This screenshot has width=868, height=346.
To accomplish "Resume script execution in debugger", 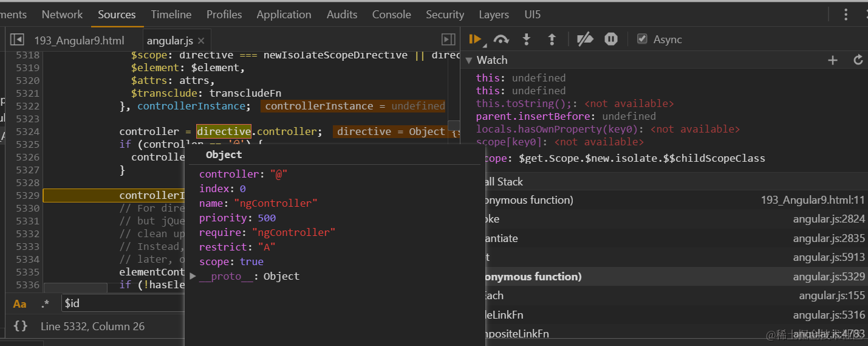I will coord(474,39).
